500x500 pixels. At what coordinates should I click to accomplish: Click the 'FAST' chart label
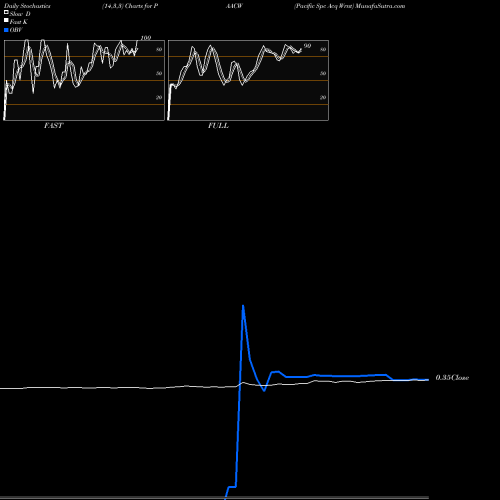(53, 126)
